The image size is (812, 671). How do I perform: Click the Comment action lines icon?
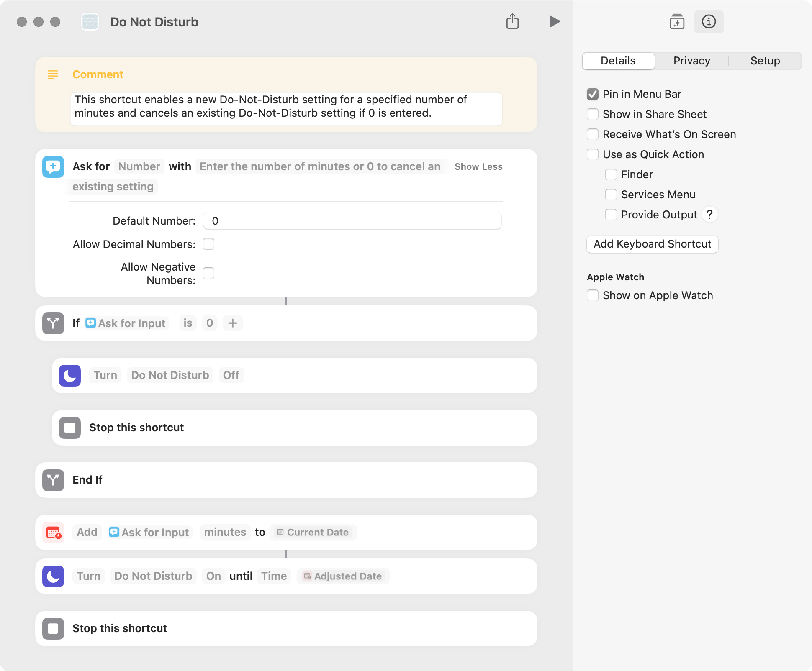[53, 74]
